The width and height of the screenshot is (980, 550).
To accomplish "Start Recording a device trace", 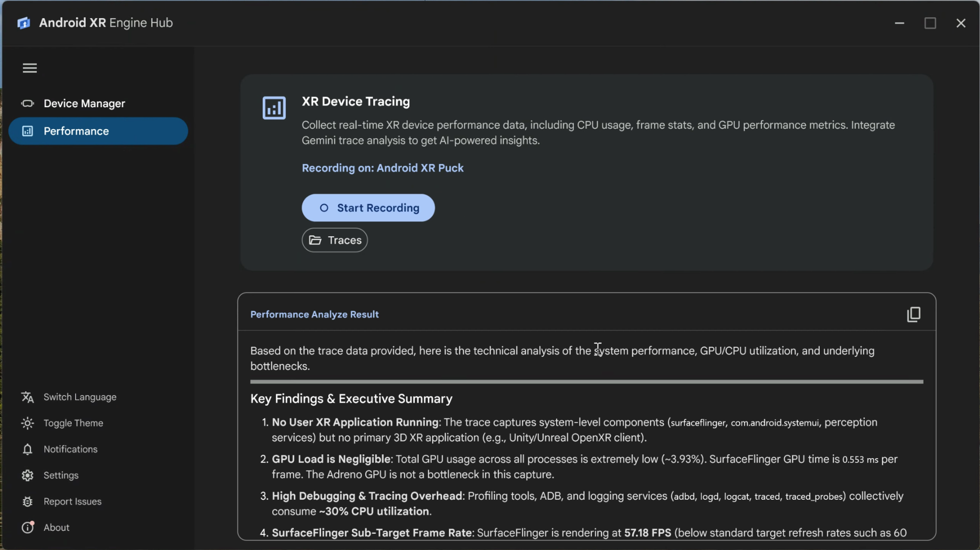I will (x=368, y=208).
